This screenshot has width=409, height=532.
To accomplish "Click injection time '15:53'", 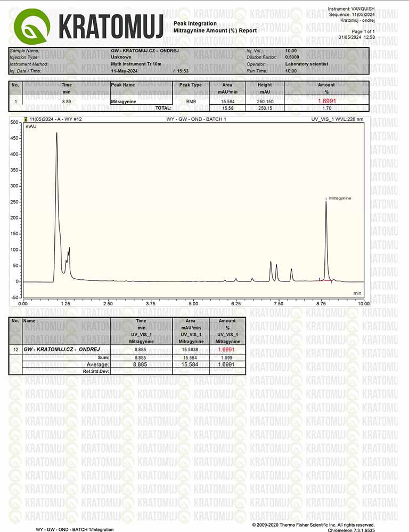I will coord(183,71).
